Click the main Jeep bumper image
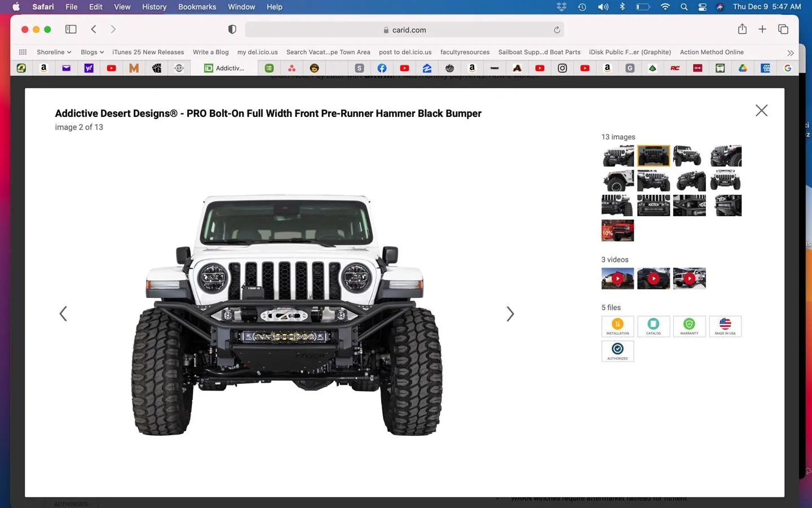This screenshot has width=812, height=508. pos(287,314)
